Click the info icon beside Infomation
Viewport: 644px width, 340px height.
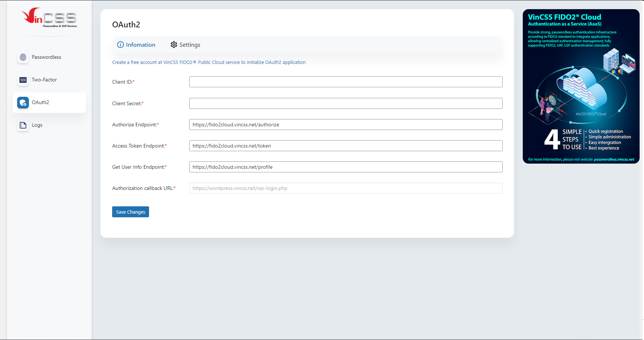click(x=121, y=45)
